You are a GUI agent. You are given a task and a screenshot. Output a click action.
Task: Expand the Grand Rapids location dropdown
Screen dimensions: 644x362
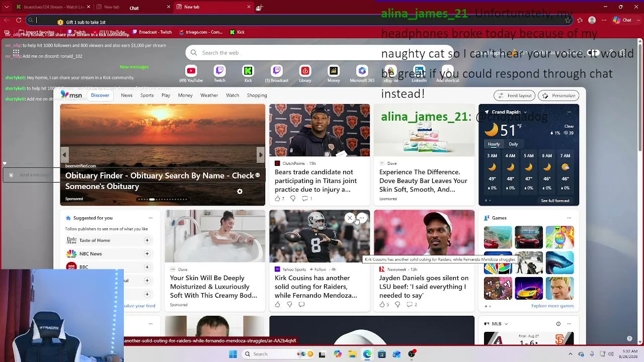tap(525, 112)
